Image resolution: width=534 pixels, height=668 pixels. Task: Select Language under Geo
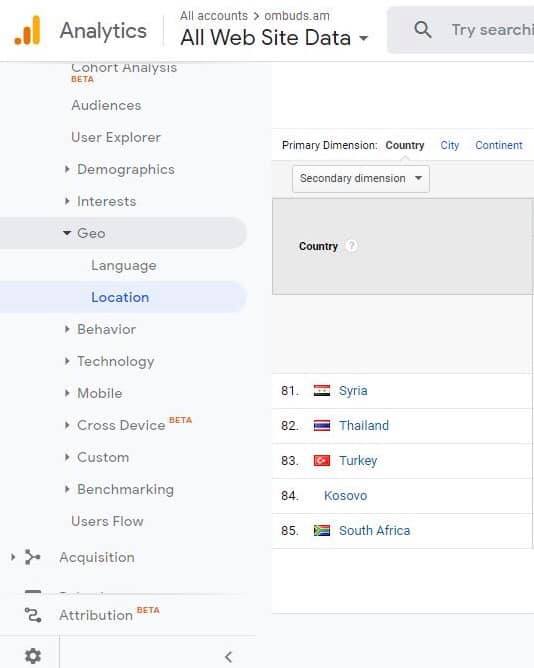coord(124,265)
